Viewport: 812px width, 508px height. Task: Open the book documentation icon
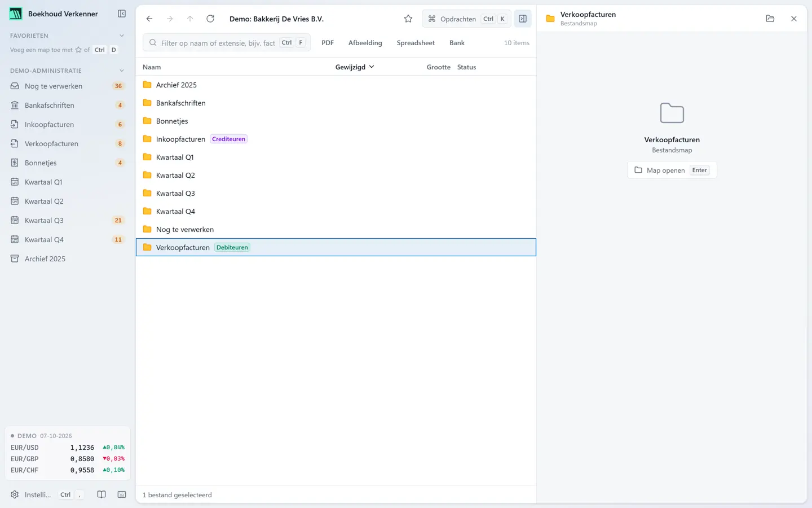[101, 494]
